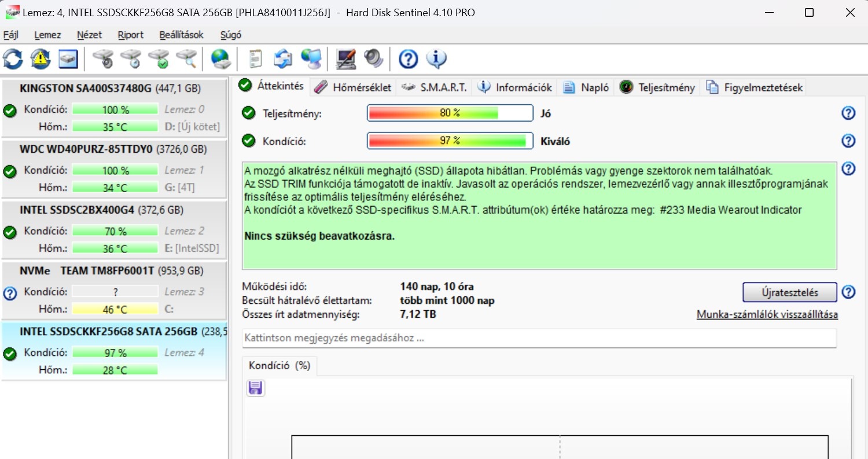Click the 97 % Kondíció bar in overview
Viewport: 868px width, 459px height.
coord(450,141)
